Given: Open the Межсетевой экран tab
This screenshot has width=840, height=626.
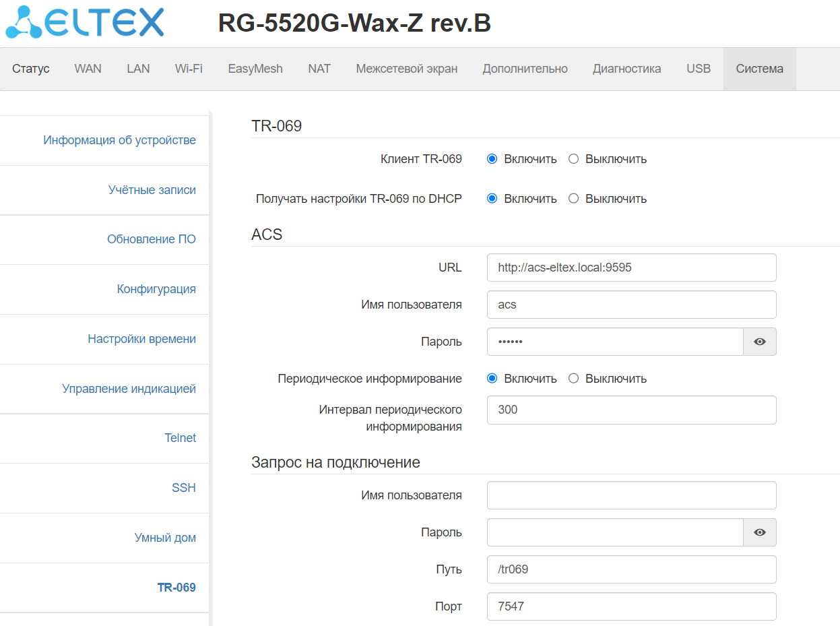Looking at the screenshot, I should [x=406, y=69].
